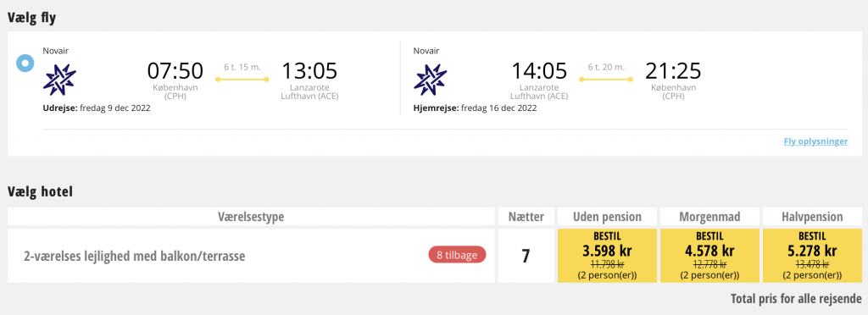
Task: Click the 7 nights cell
Action: tap(526, 256)
